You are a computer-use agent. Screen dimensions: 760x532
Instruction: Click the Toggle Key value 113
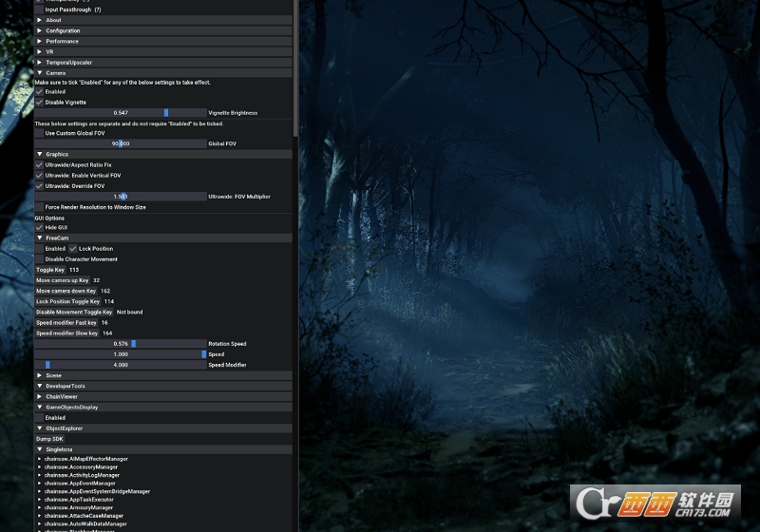coord(74,270)
